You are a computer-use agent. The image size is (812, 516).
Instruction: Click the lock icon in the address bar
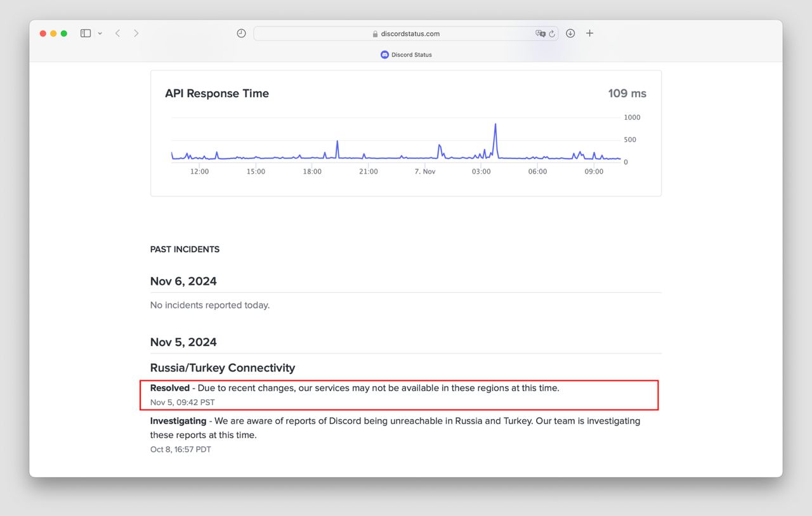click(x=376, y=34)
